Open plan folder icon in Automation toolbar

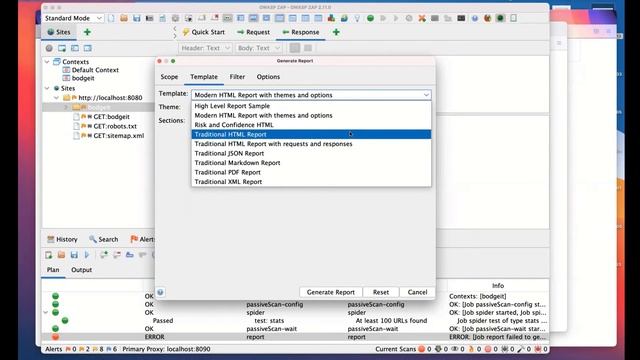(x=61, y=255)
